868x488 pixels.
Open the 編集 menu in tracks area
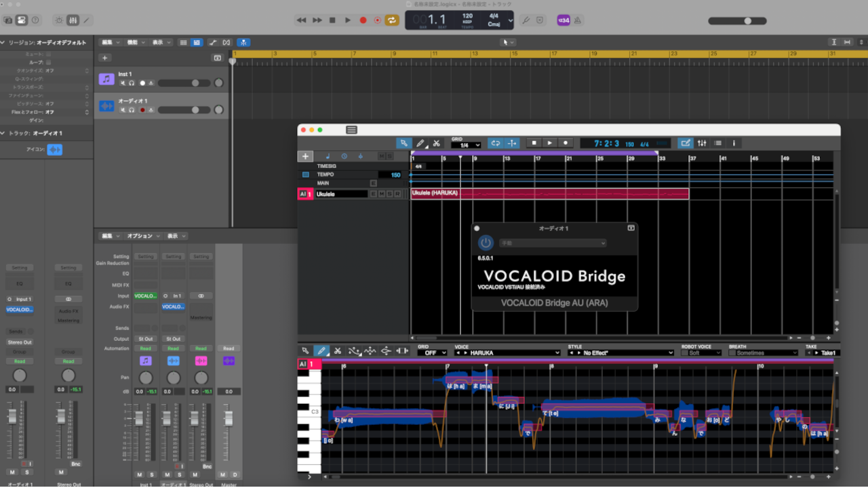tap(110, 42)
